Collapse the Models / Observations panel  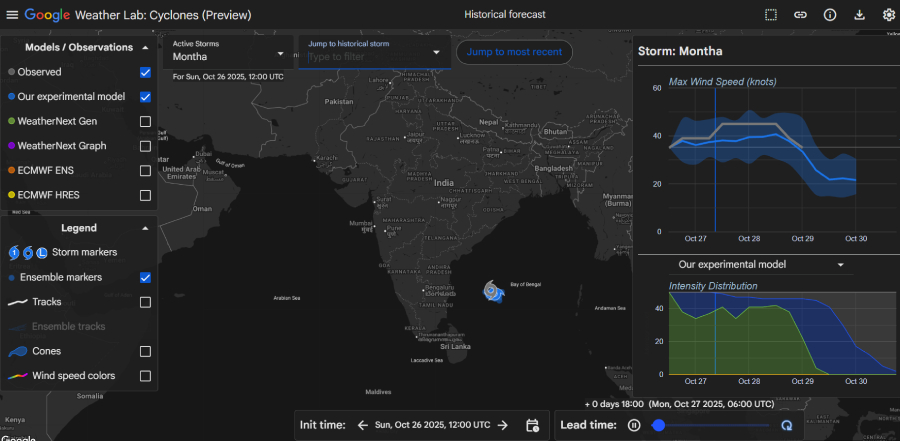(x=145, y=48)
